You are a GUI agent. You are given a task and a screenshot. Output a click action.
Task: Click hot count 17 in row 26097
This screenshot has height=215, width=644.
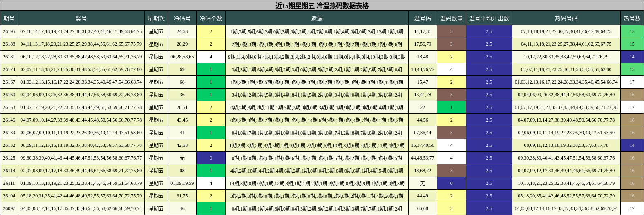[632, 208]
